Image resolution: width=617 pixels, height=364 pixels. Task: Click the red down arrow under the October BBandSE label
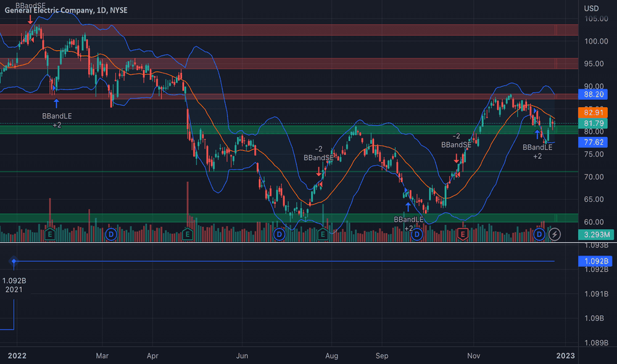(x=456, y=158)
